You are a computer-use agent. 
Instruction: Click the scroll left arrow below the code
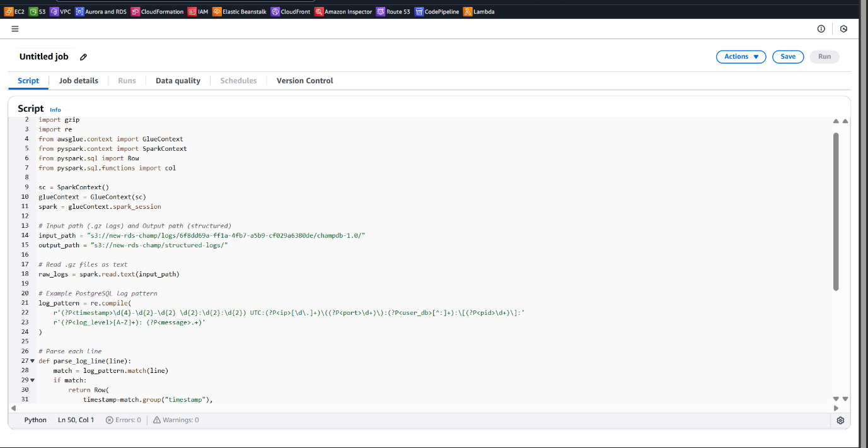(13, 408)
